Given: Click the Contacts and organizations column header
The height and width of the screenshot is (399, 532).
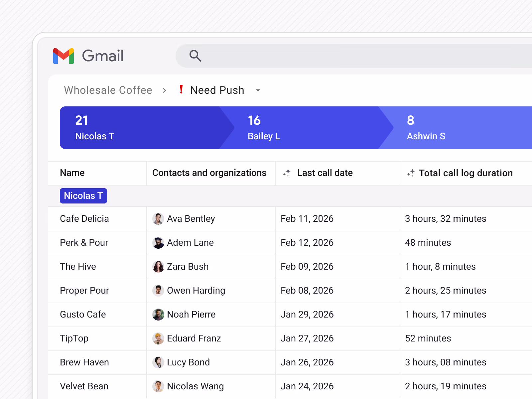Looking at the screenshot, I should coord(209,173).
